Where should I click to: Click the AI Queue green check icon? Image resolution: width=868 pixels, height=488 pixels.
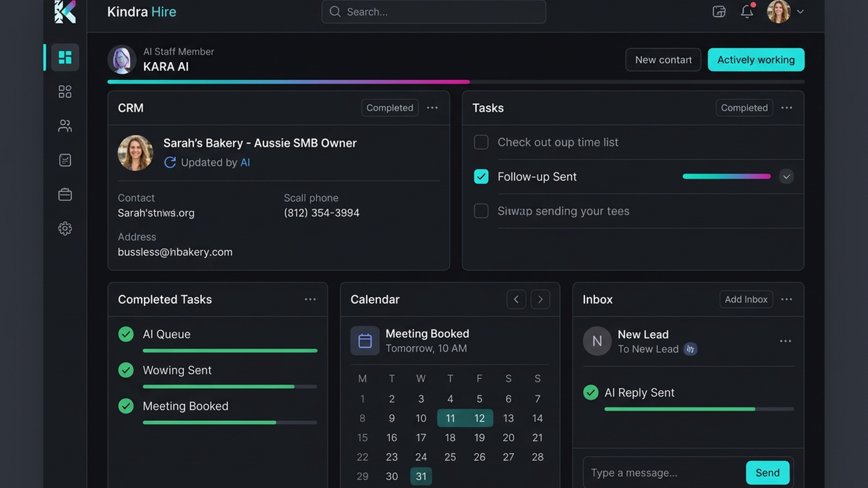coord(126,334)
